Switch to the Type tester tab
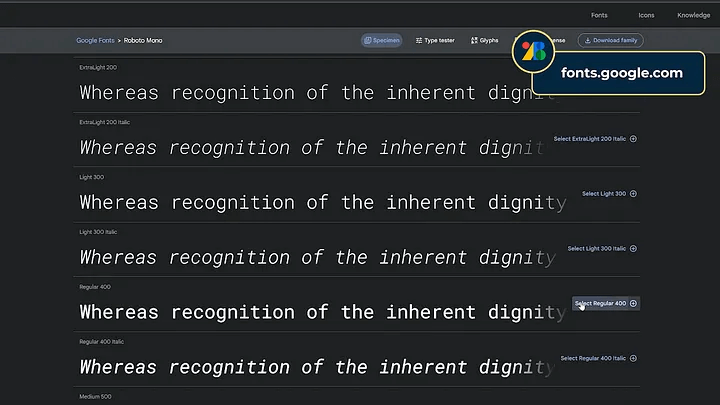The height and width of the screenshot is (405, 720). point(435,40)
